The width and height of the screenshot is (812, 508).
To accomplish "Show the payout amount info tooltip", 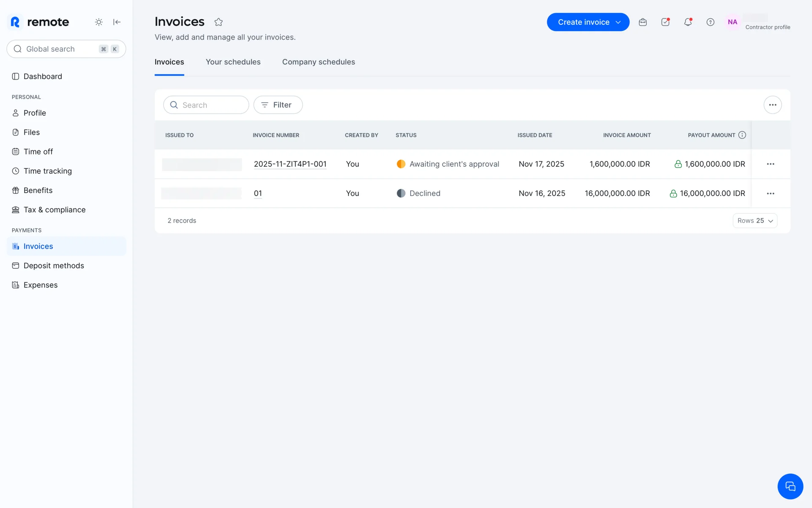I will coord(742,135).
